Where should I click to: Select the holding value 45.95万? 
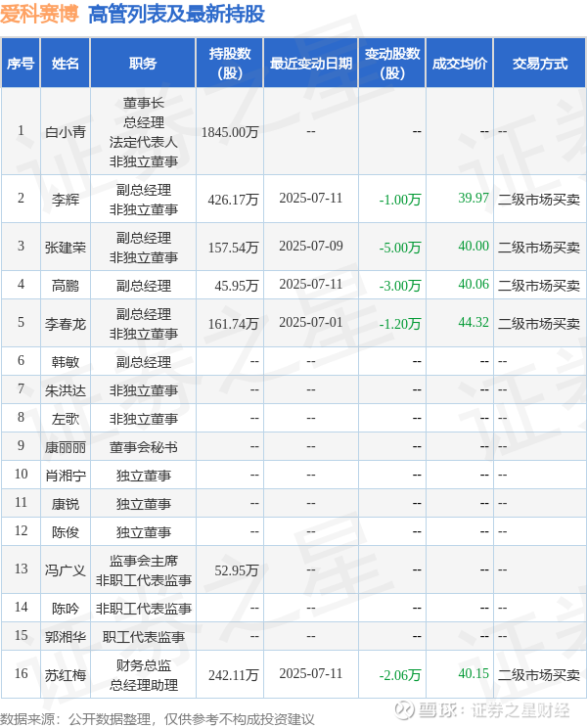236,286
